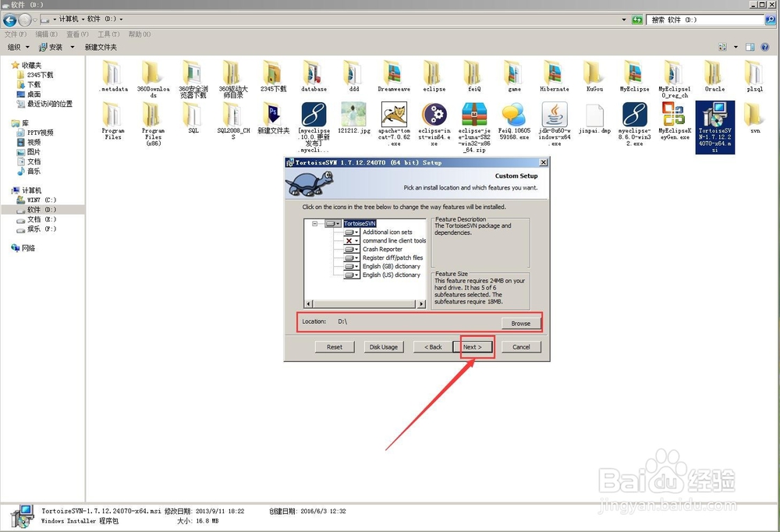The image size is (780, 532).
Task: Open Disk Usage dialog
Action: [384, 347]
